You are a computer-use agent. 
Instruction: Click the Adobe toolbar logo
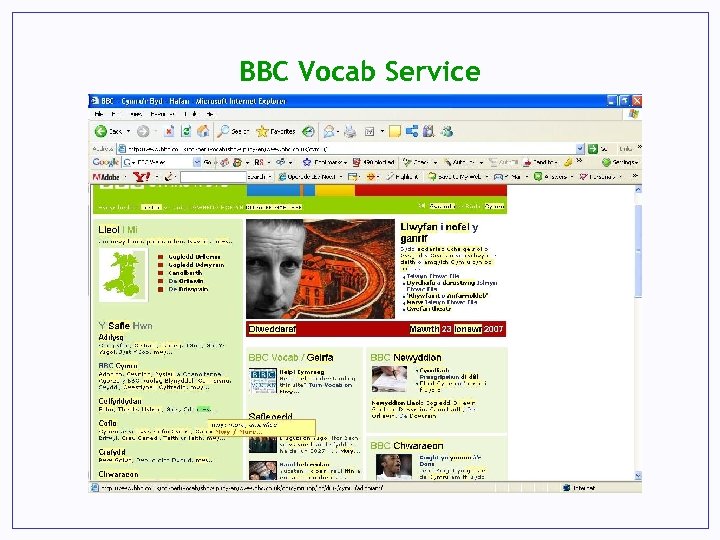coord(106,177)
